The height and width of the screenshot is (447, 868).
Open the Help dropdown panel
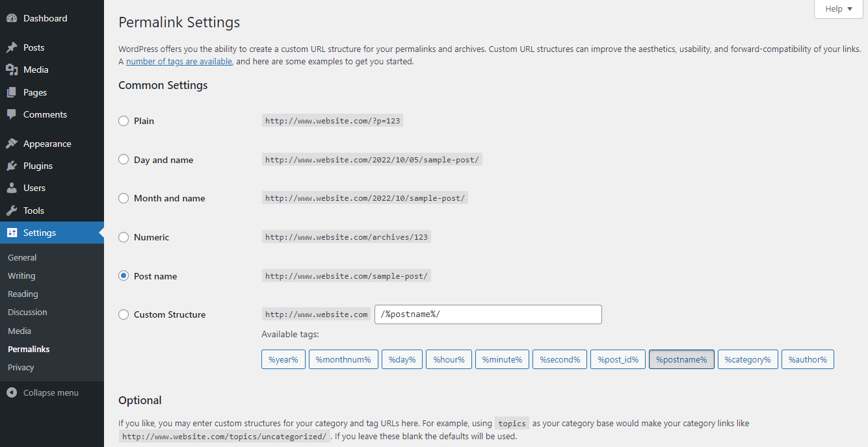point(838,8)
